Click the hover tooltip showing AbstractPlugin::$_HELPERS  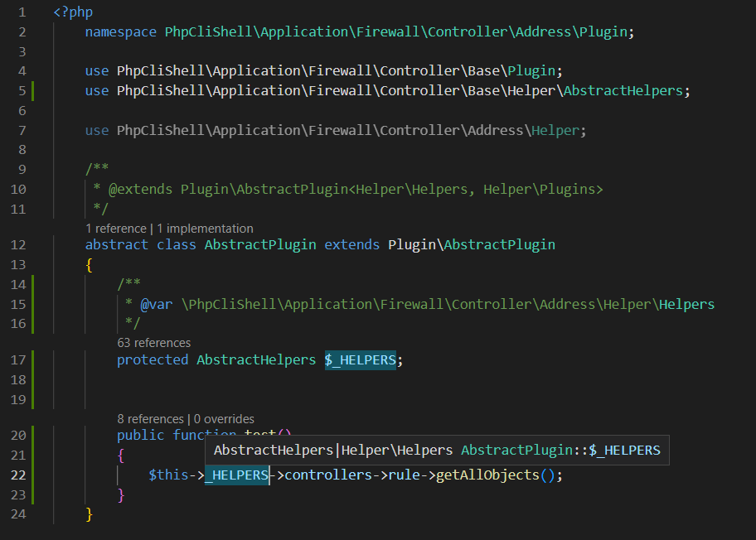[x=437, y=451]
